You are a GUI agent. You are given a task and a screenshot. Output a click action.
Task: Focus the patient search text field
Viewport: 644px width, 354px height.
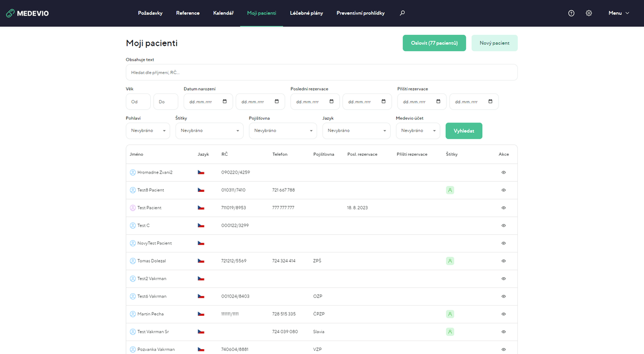pyautogui.click(x=321, y=73)
